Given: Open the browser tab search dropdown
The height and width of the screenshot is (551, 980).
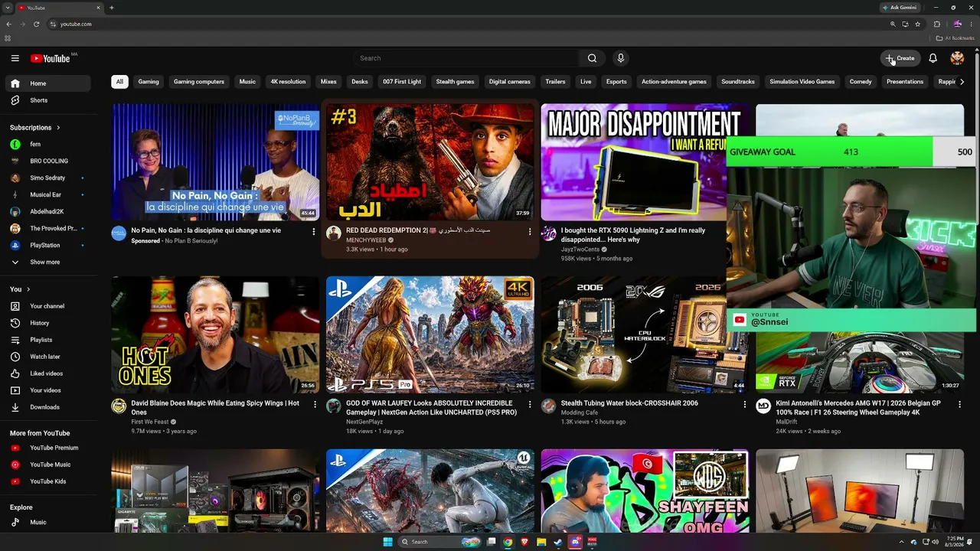Looking at the screenshot, I should 7,8.
